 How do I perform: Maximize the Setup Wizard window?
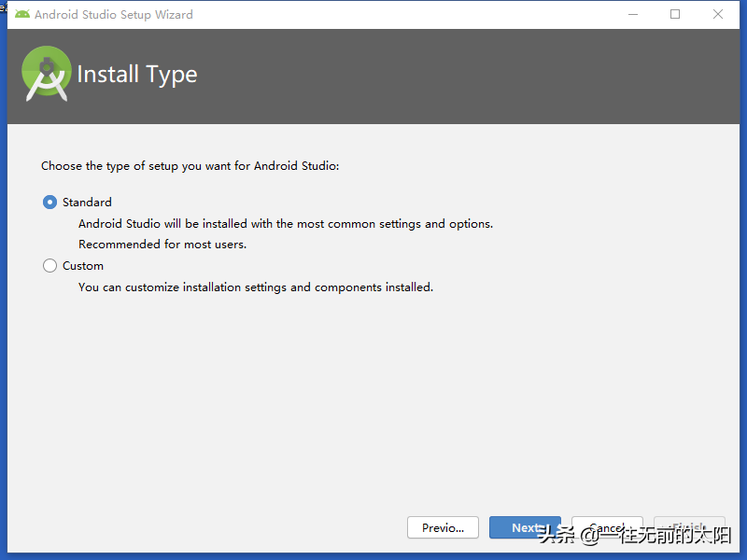tap(675, 14)
